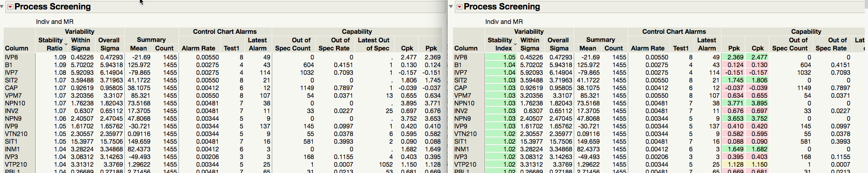
Task: Click Variability group header in left panel
Action: (x=79, y=32)
